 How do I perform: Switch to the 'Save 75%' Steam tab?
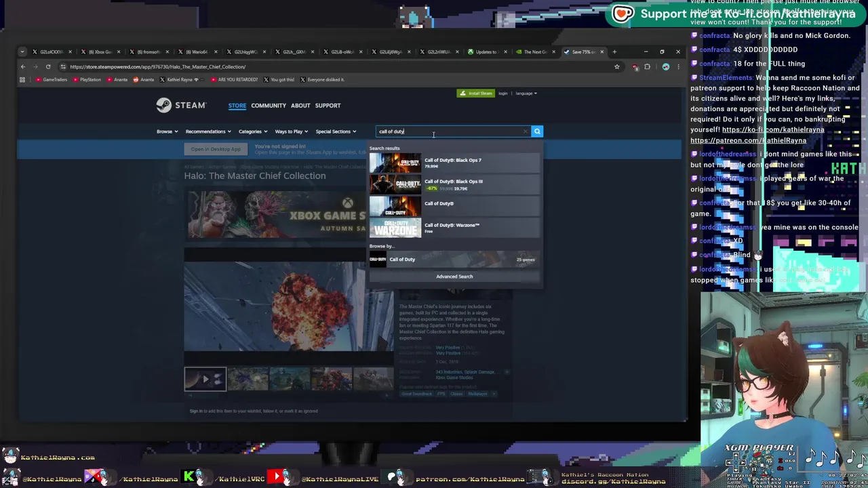click(583, 52)
